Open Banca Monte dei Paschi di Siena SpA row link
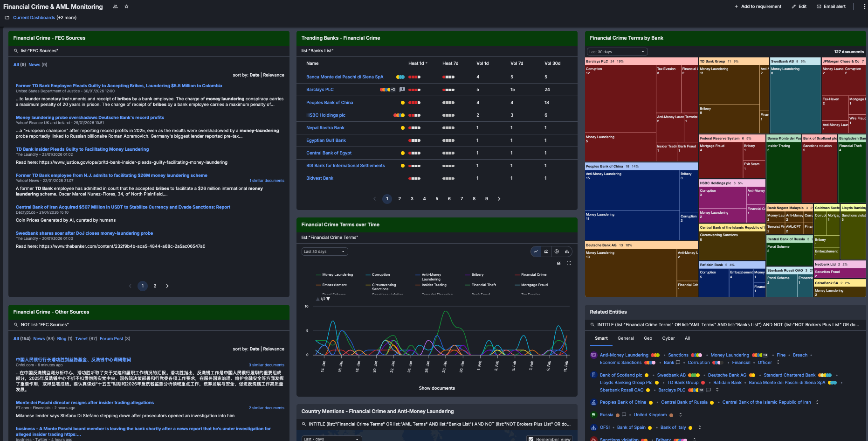This screenshot has width=868, height=441. coord(345,77)
